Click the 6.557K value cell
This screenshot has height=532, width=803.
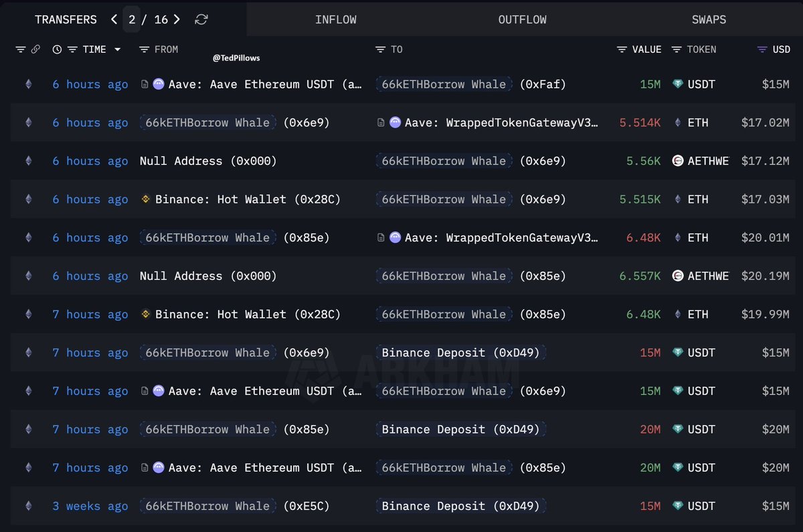640,276
